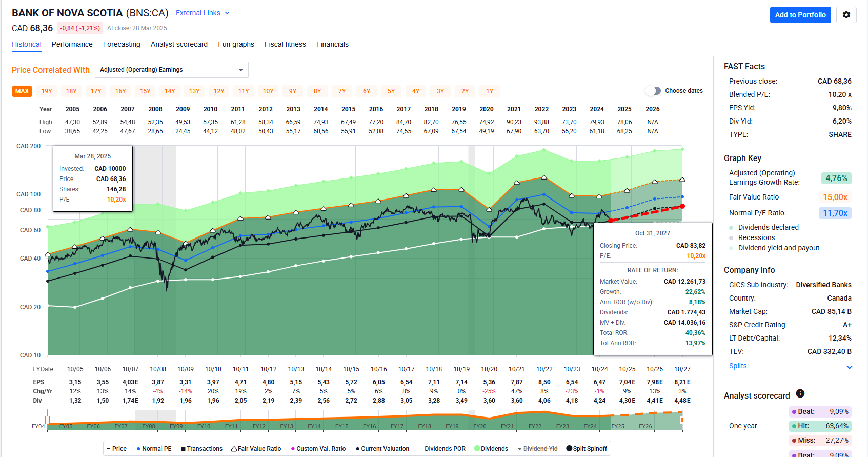The image size is (868, 457).
Task: Open the Adjusted (Operating) Earnings dropdown
Action: coord(171,70)
